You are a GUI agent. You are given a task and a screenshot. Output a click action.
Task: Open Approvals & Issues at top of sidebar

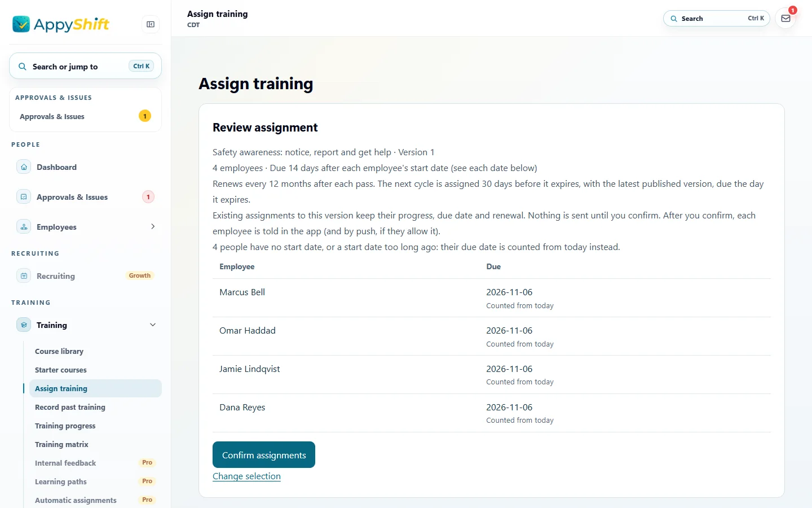click(85, 116)
